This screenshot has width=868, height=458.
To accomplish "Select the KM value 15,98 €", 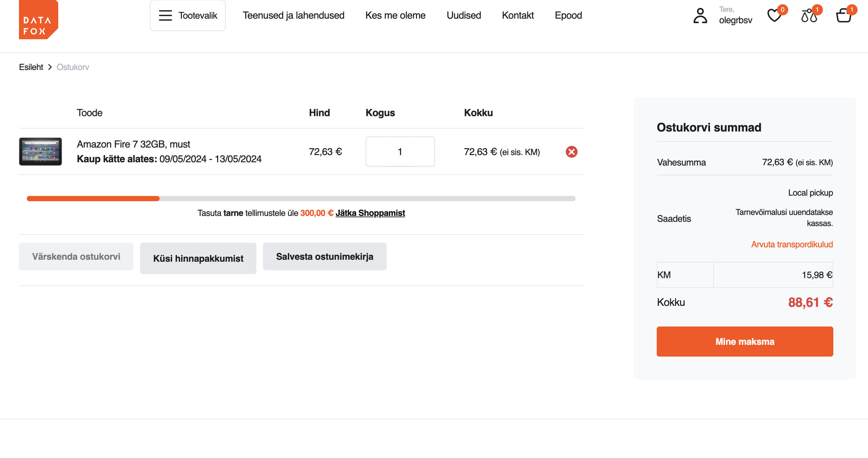I will coord(817,275).
